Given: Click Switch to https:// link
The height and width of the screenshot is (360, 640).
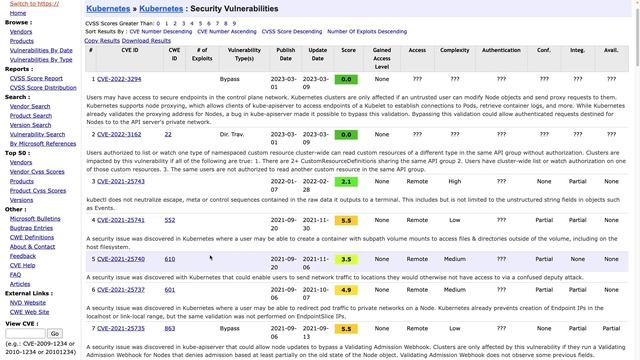Looking at the screenshot, I should 34,4.
